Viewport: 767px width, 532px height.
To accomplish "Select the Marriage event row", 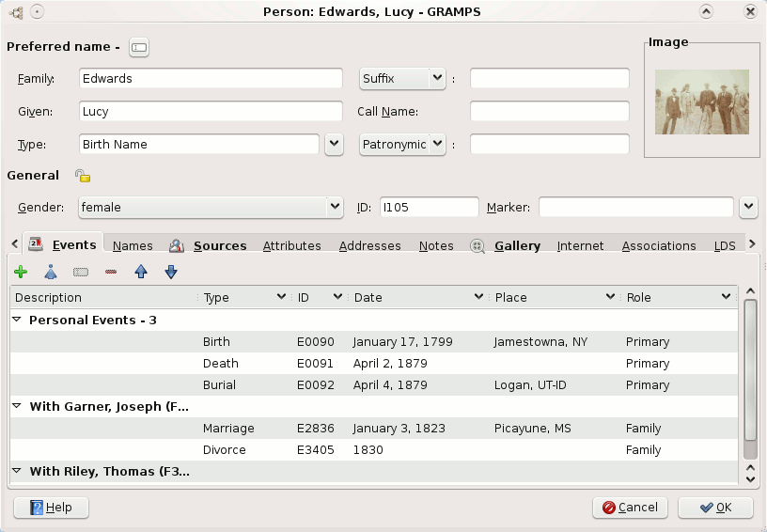I will tap(374, 429).
